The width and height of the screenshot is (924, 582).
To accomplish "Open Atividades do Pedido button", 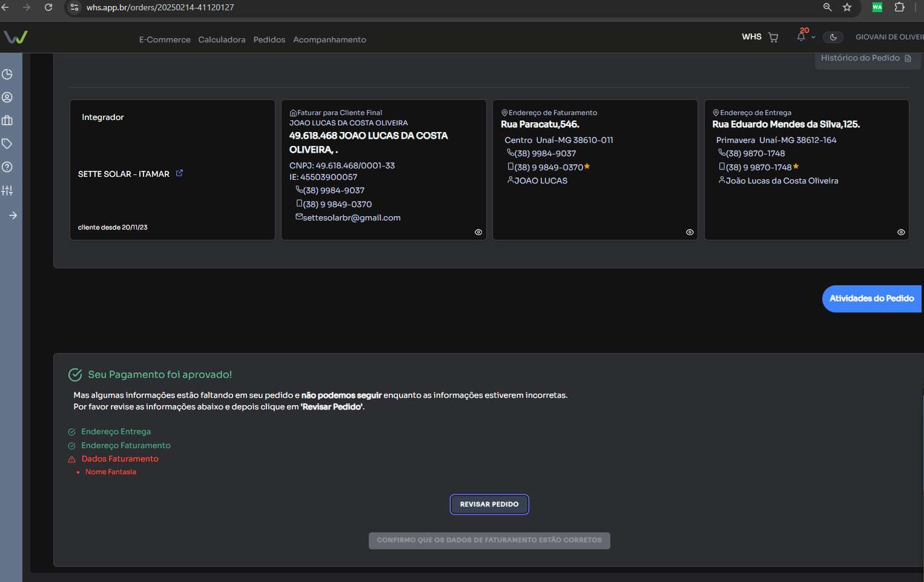I will pos(871,299).
